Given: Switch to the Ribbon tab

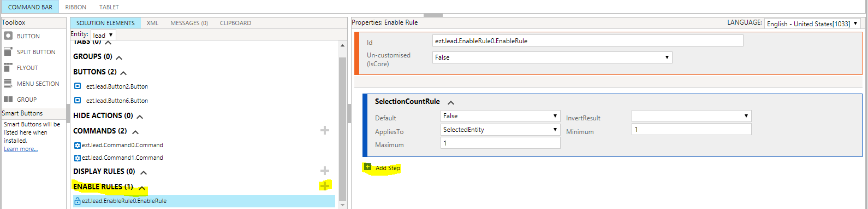Looking at the screenshot, I should pos(76,7).
